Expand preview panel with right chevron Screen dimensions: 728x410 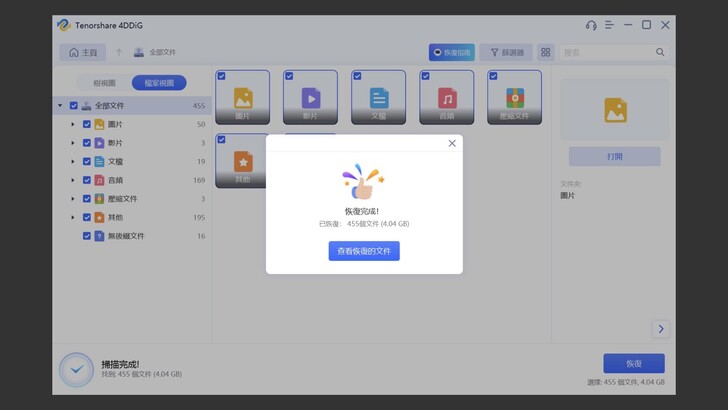[661, 329]
